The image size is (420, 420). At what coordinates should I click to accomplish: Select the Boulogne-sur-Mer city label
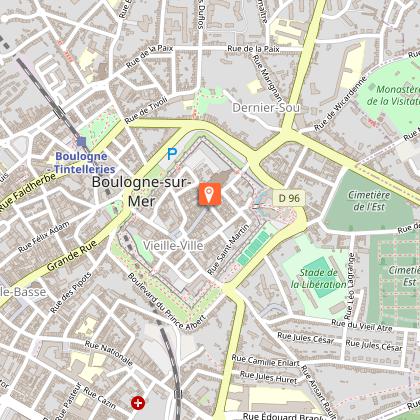click(142, 192)
